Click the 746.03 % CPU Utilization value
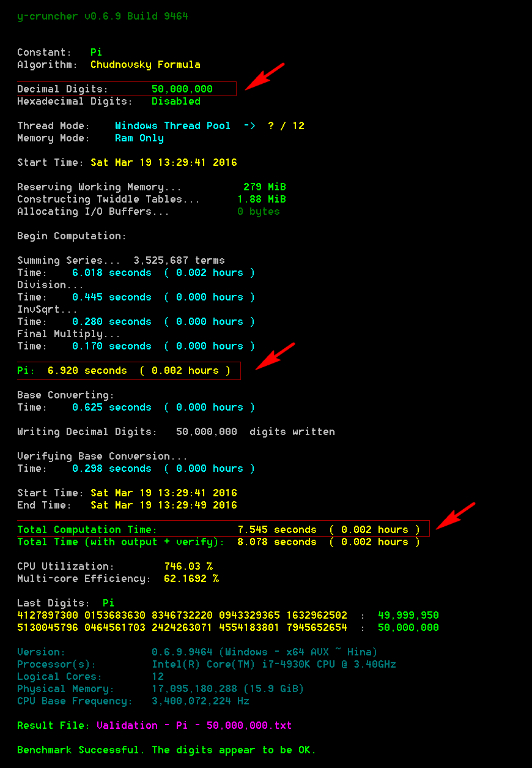 click(188, 567)
